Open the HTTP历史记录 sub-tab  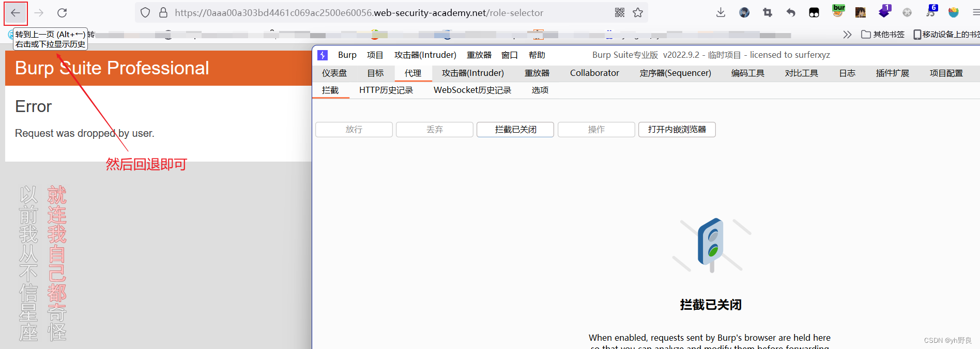click(386, 90)
